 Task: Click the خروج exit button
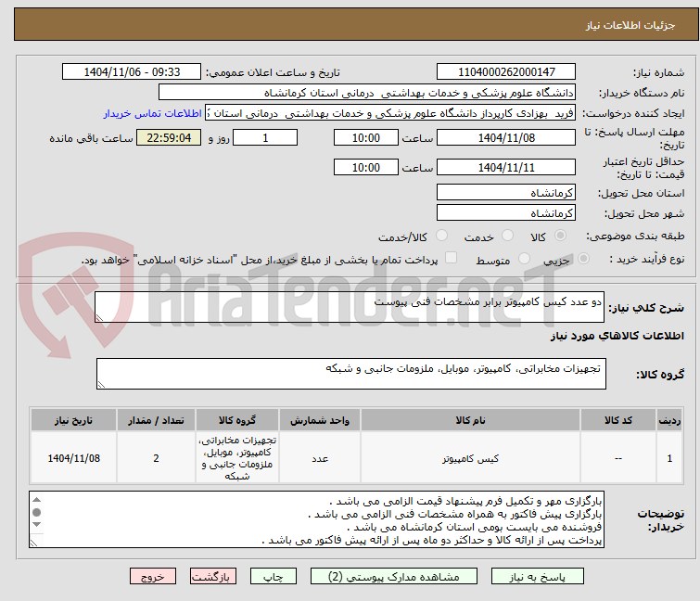[153, 576]
